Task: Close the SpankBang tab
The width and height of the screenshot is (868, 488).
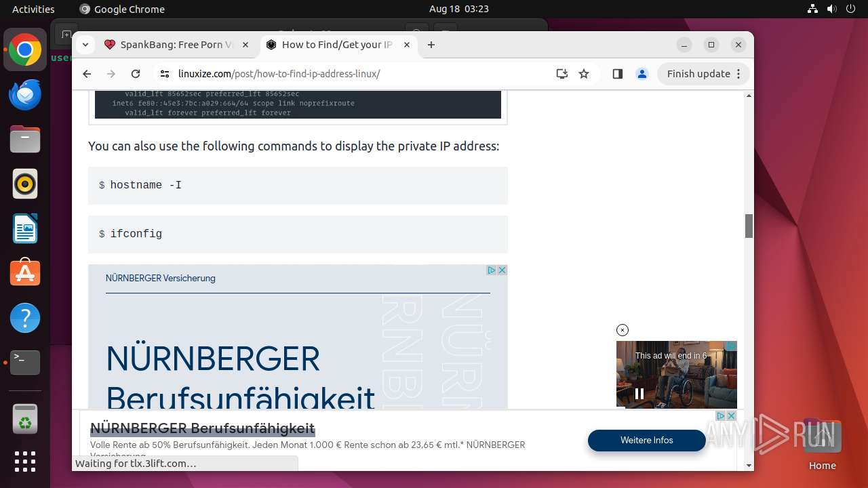Action: pos(245,45)
